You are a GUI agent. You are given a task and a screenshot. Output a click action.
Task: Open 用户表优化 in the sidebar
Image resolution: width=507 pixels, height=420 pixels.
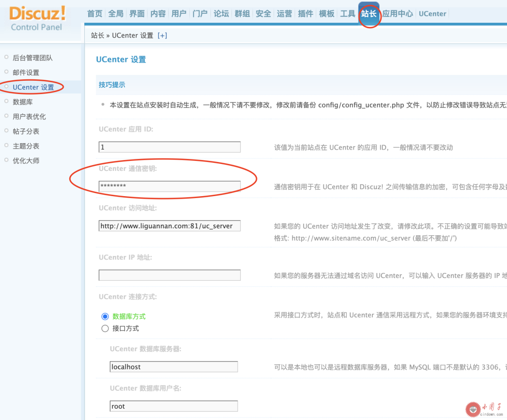(x=29, y=116)
